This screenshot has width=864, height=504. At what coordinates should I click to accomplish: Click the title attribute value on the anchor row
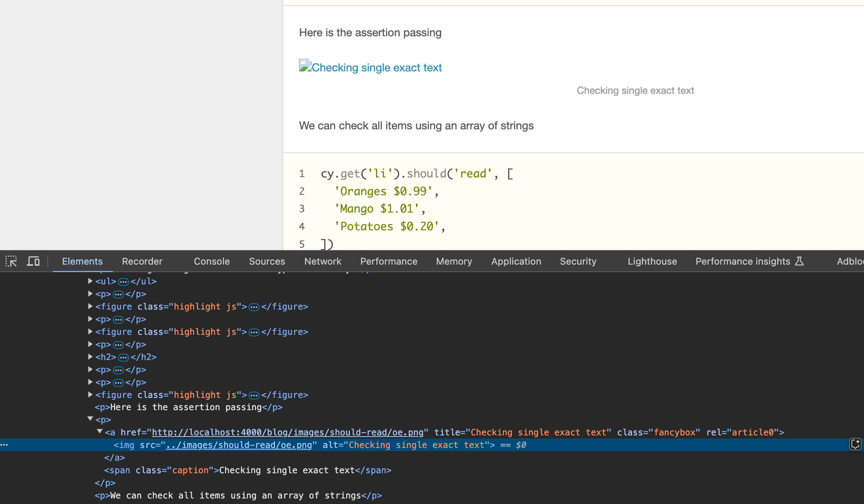pyautogui.click(x=538, y=432)
